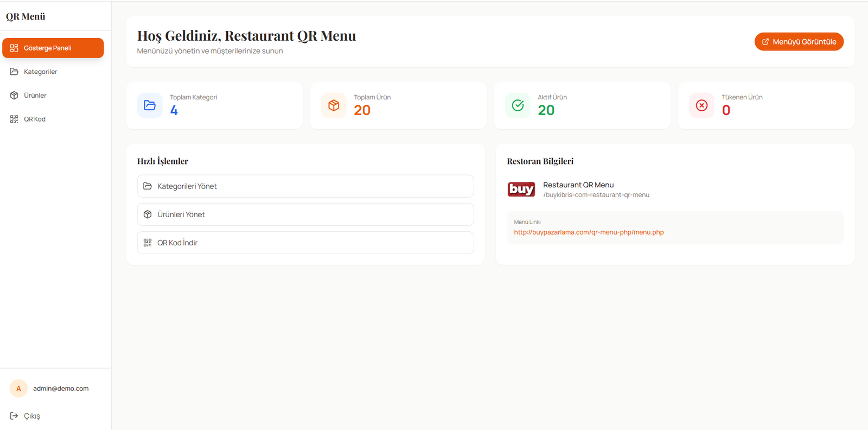The image size is (868, 430).
Task: Click the QR Menü title in sidebar
Action: pos(25,16)
